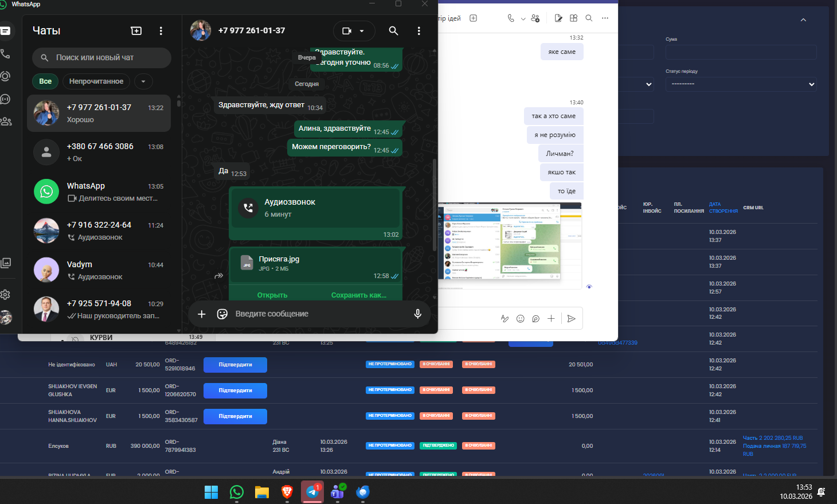
Task: Forward the Присяга.jpg file message
Action: (x=218, y=276)
